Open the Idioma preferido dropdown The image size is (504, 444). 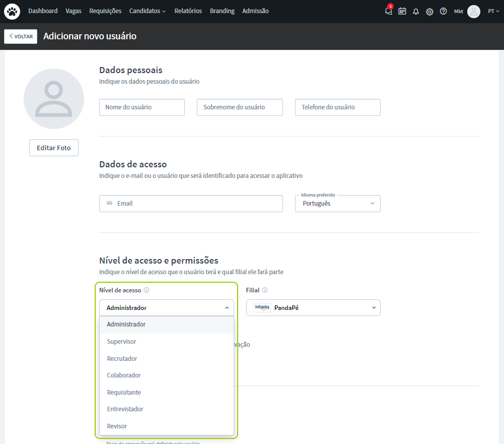pos(338,204)
